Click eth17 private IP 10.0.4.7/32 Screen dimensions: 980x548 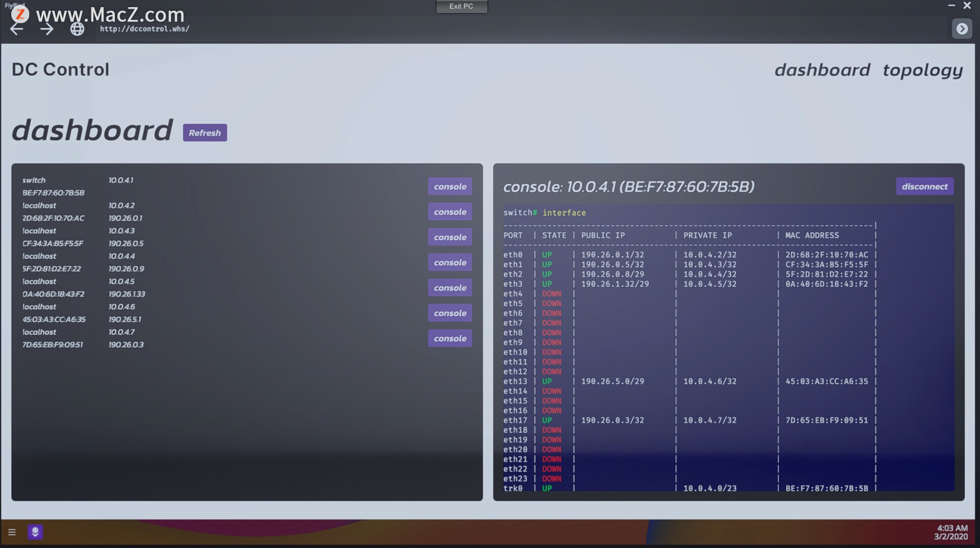(x=710, y=420)
